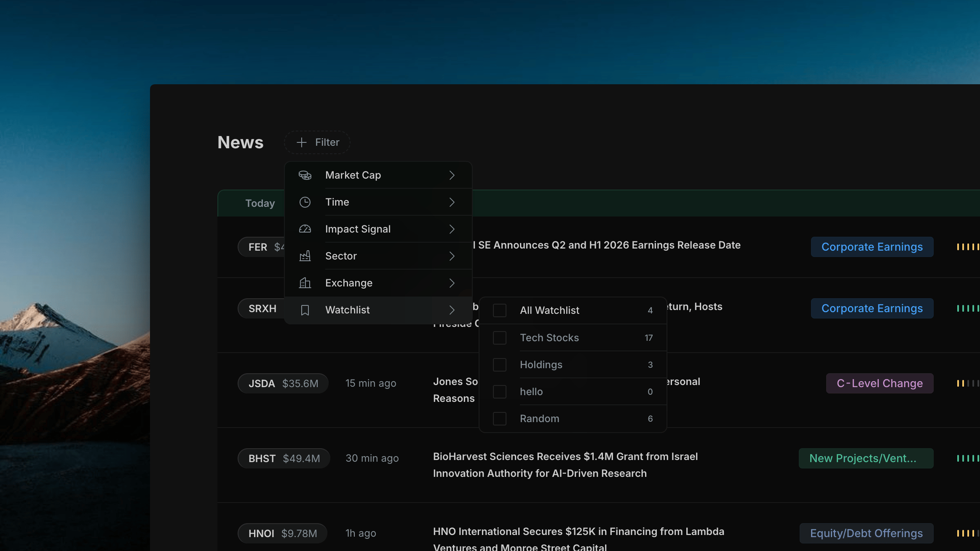Click impact signal bars on BHST row
The image size is (980, 551).
click(968, 458)
